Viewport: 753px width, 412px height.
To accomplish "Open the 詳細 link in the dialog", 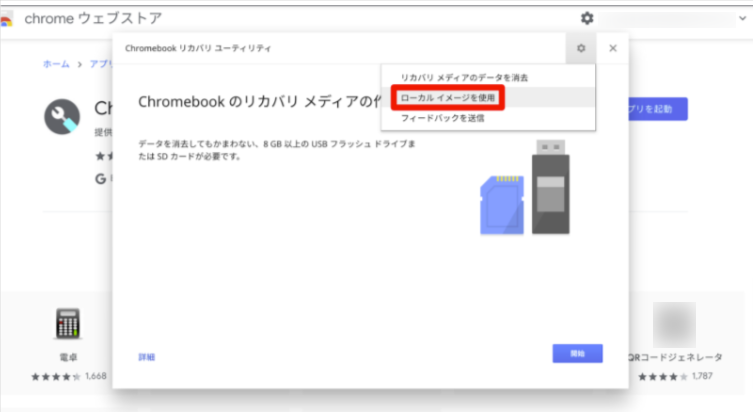I will tap(146, 357).
